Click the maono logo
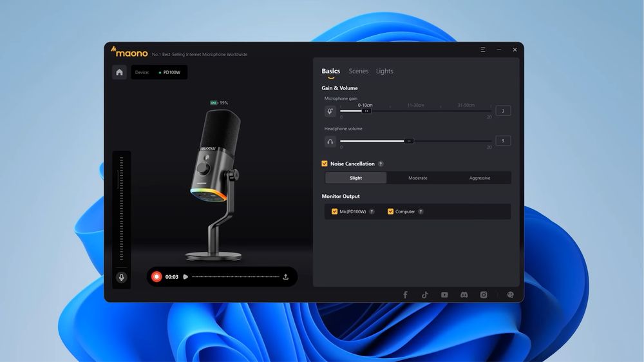The width and height of the screenshot is (644, 362). pos(129,52)
